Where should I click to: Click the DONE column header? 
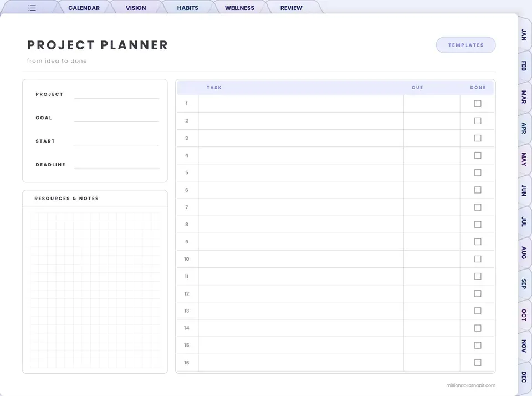coord(478,88)
